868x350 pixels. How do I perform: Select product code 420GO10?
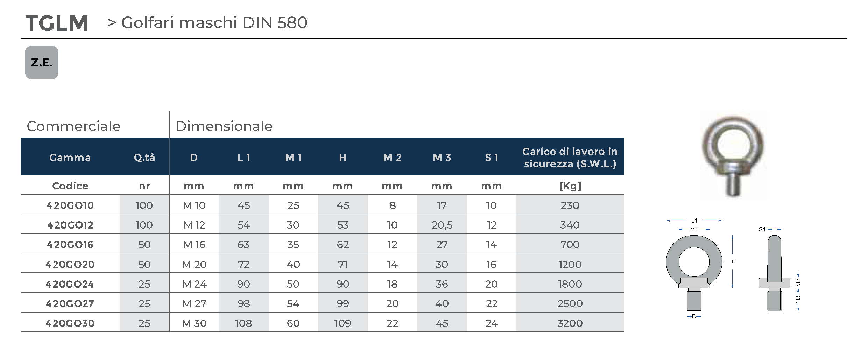tap(70, 205)
